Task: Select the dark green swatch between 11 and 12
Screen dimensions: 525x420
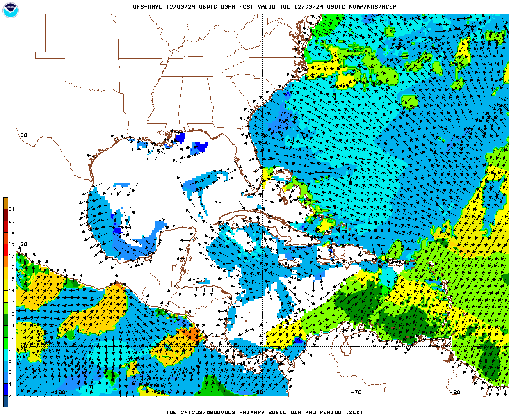Action: (x=6, y=320)
